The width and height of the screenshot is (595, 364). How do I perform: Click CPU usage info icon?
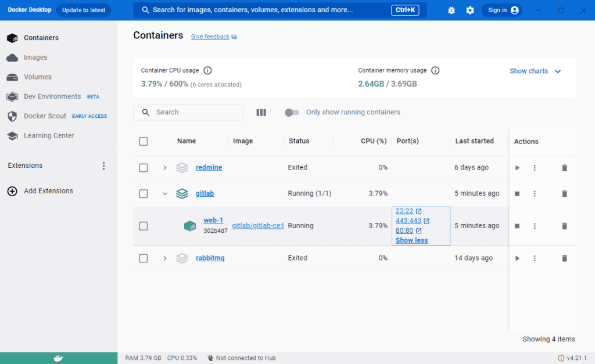(207, 70)
